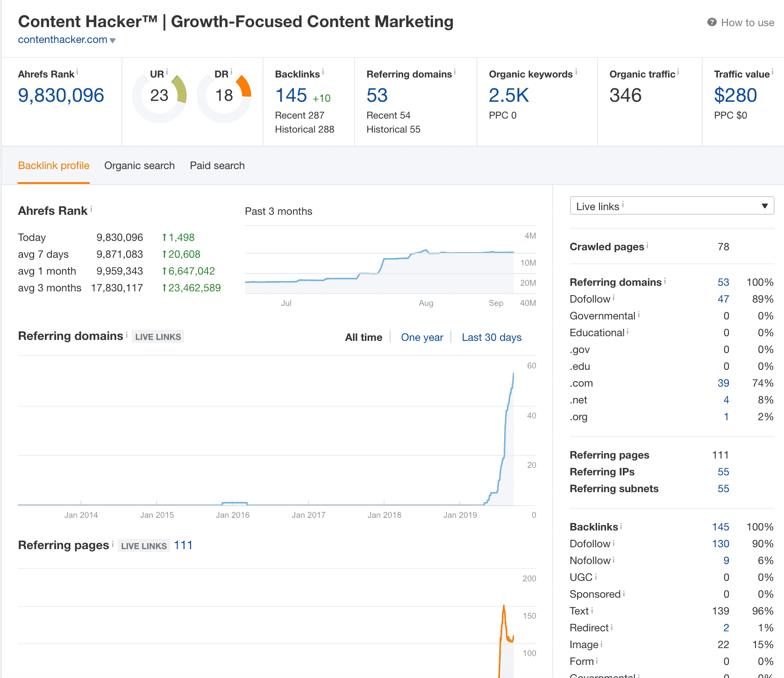Expand the contenthacker.com domain dropdown arrow

click(113, 41)
